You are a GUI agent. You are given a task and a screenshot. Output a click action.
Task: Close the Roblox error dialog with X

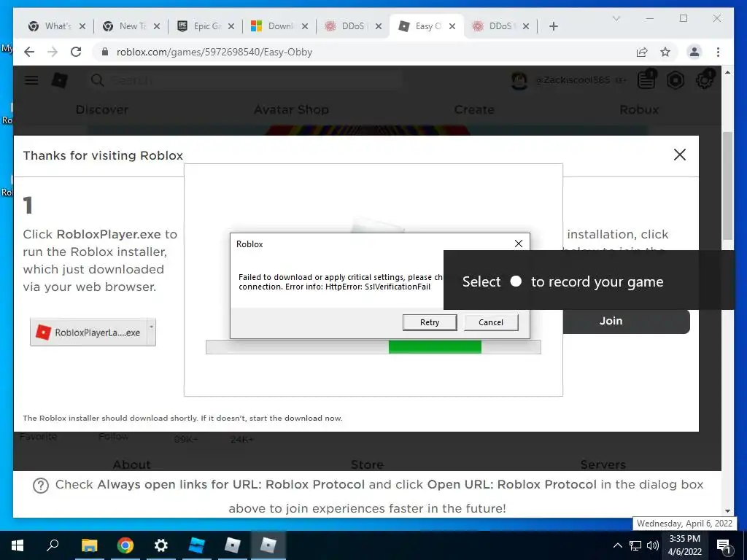519,244
